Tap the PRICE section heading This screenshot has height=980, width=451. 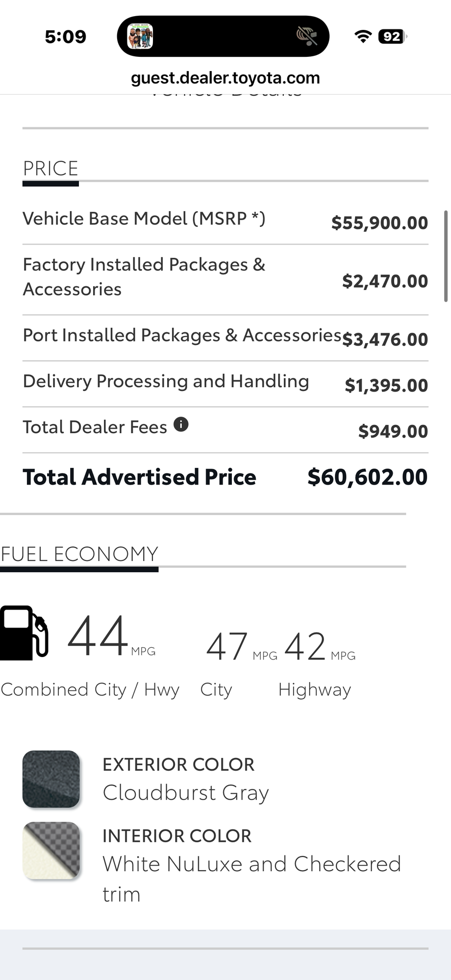50,169
